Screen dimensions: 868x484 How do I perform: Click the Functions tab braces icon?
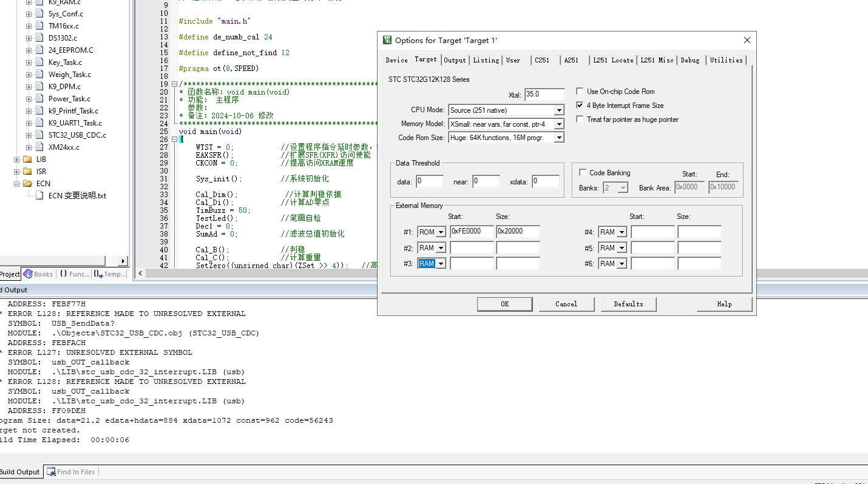(x=63, y=274)
